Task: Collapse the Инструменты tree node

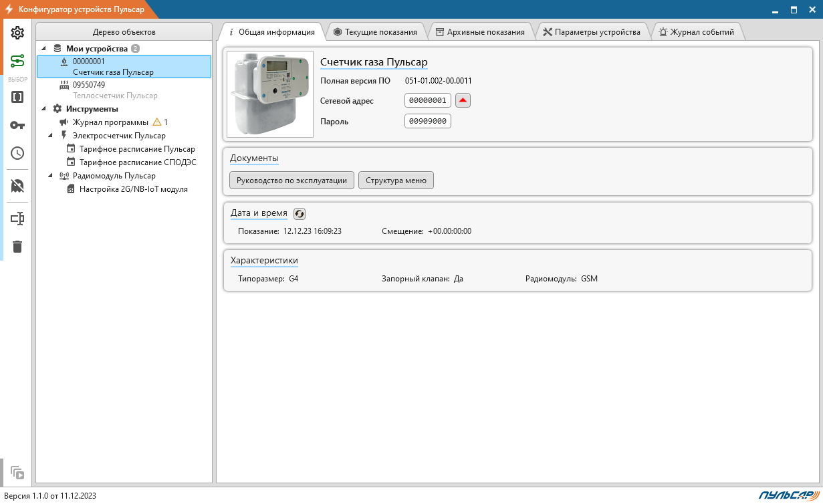Action: (x=43, y=109)
